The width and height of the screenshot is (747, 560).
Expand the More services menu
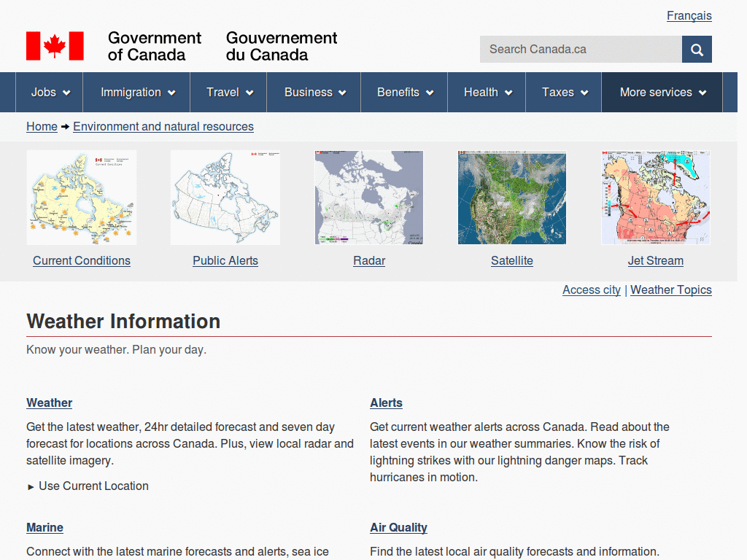[662, 93]
